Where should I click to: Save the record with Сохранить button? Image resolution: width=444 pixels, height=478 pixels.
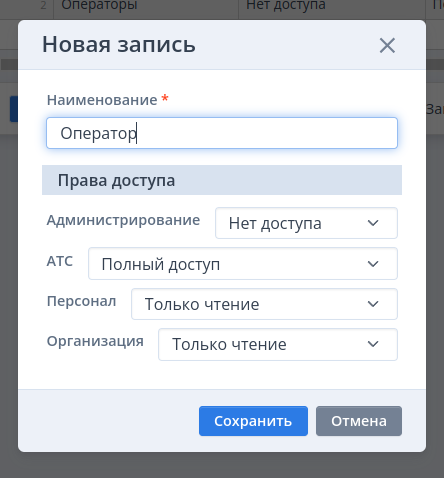[x=253, y=421]
